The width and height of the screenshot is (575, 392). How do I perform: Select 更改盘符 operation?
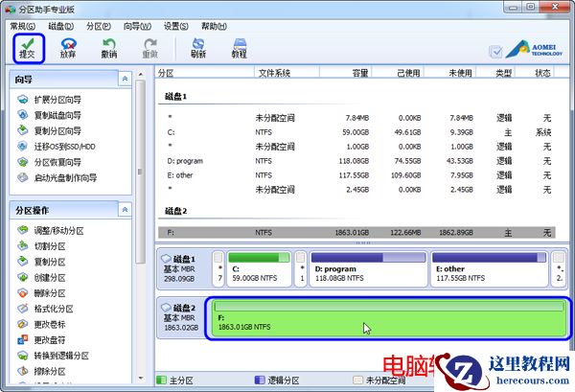[41, 340]
